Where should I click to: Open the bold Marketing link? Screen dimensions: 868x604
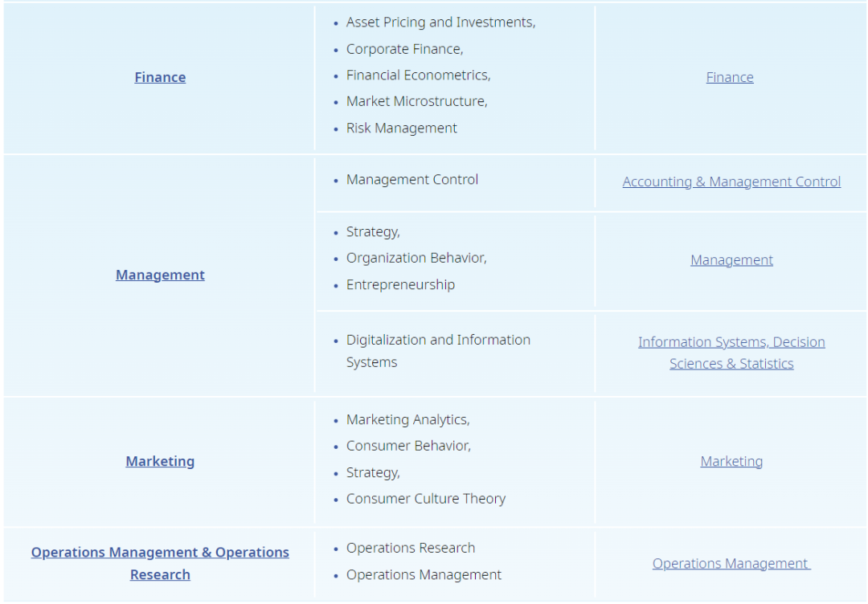pos(160,461)
